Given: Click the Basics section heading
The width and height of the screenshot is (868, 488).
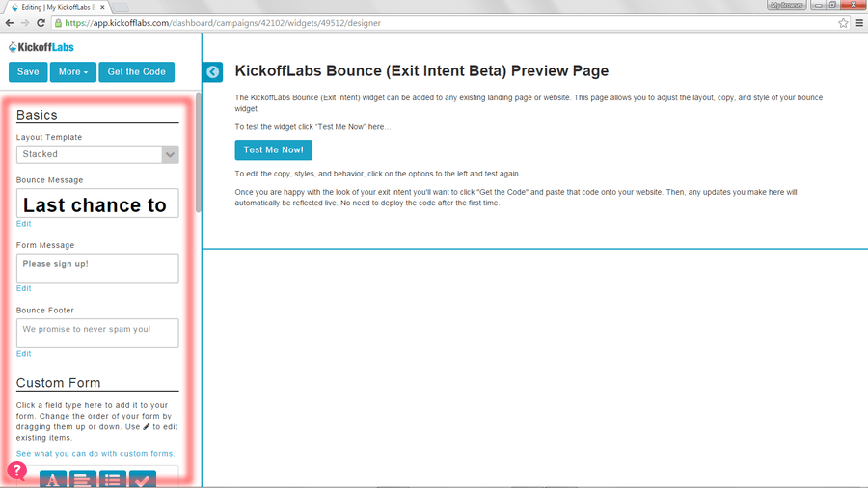Looking at the screenshot, I should (x=37, y=115).
